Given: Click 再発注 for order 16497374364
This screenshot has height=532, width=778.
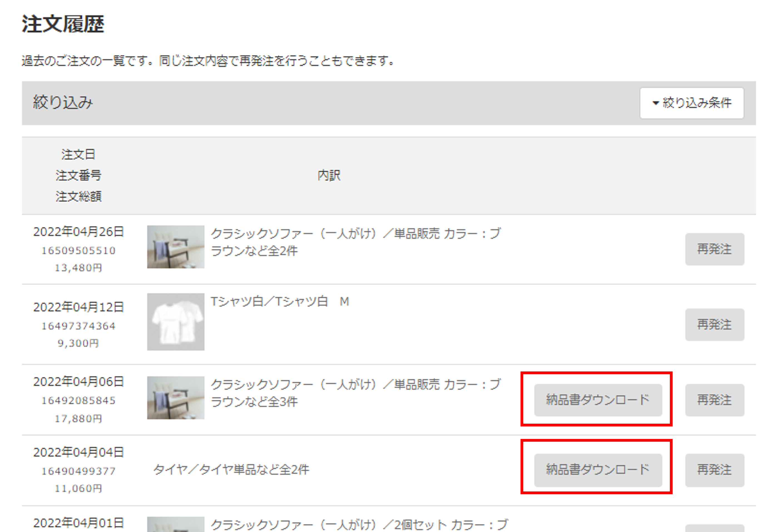Looking at the screenshot, I should [x=714, y=324].
